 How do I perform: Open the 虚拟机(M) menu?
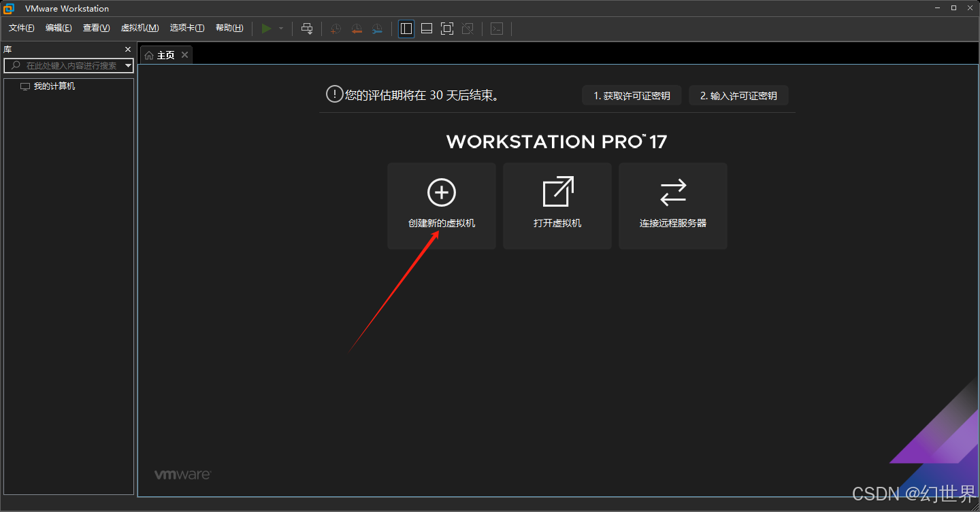coord(140,28)
